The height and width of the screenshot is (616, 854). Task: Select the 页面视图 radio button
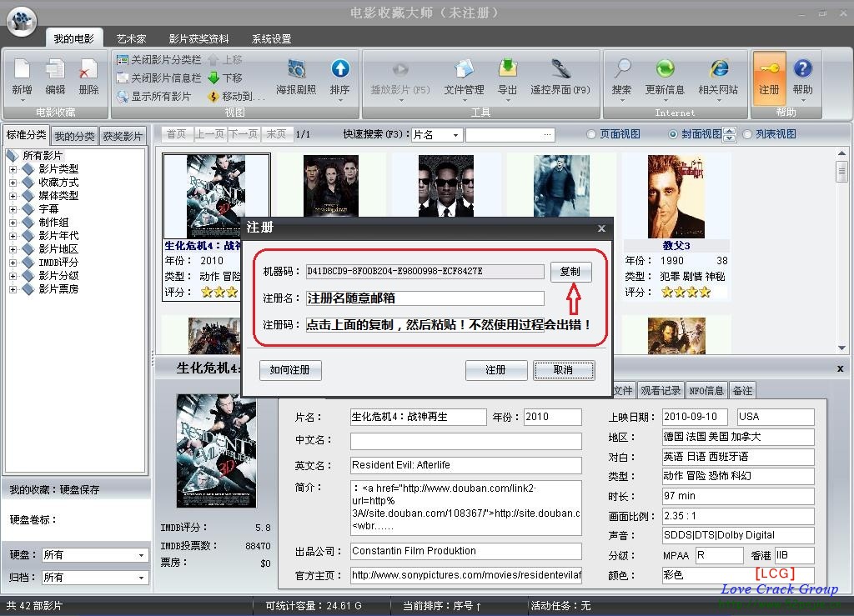tap(590, 134)
